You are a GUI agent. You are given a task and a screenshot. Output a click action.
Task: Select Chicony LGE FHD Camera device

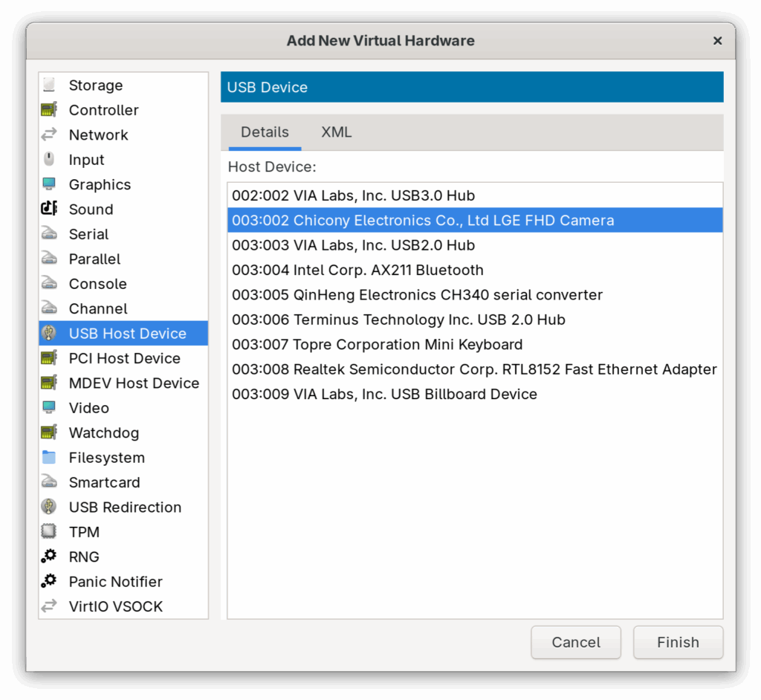click(475, 220)
